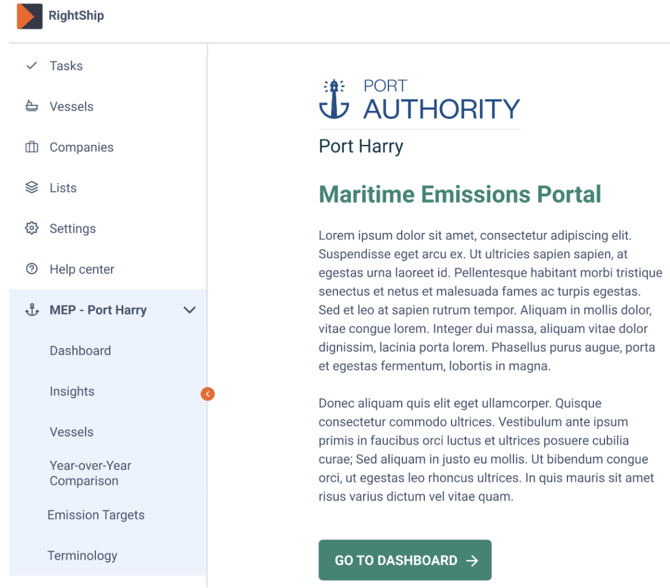Open Emission Targets page
This screenshot has height=588, width=670.
[96, 515]
